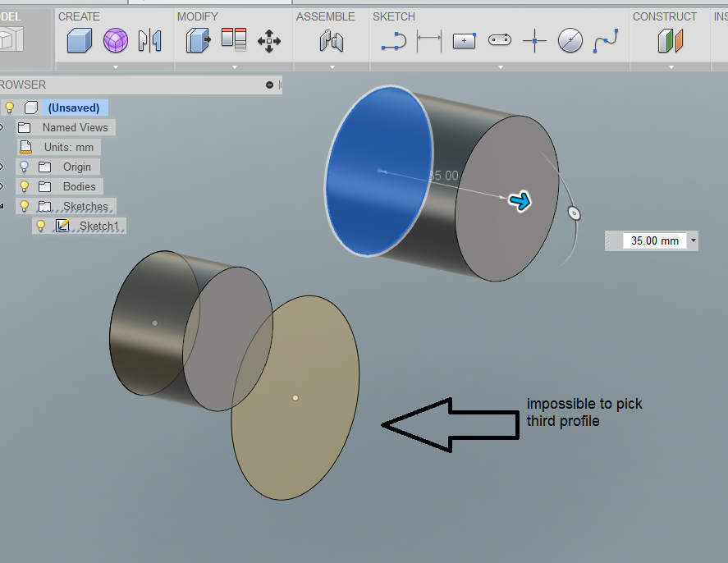Select the (Unsaved) root component
This screenshot has width=728, height=563.
tap(75, 108)
